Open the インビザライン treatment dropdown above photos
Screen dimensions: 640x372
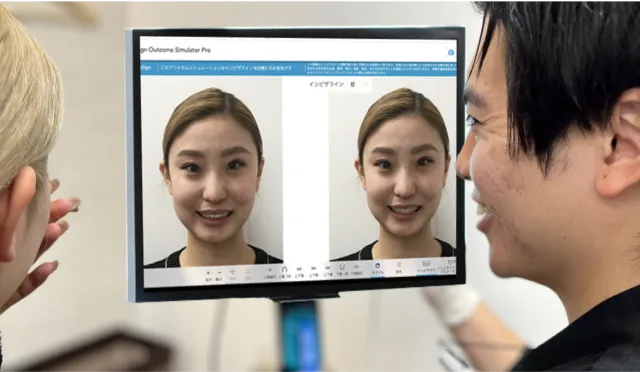(340, 85)
